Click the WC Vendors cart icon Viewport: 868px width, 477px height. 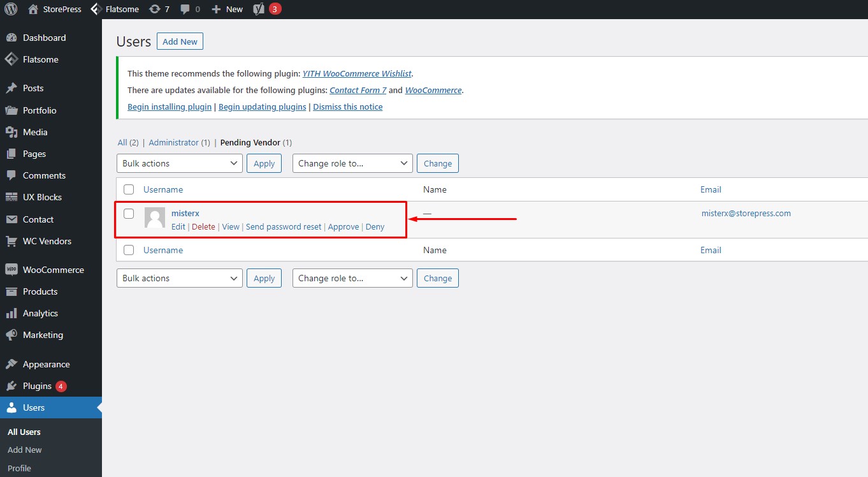tap(11, 241)
